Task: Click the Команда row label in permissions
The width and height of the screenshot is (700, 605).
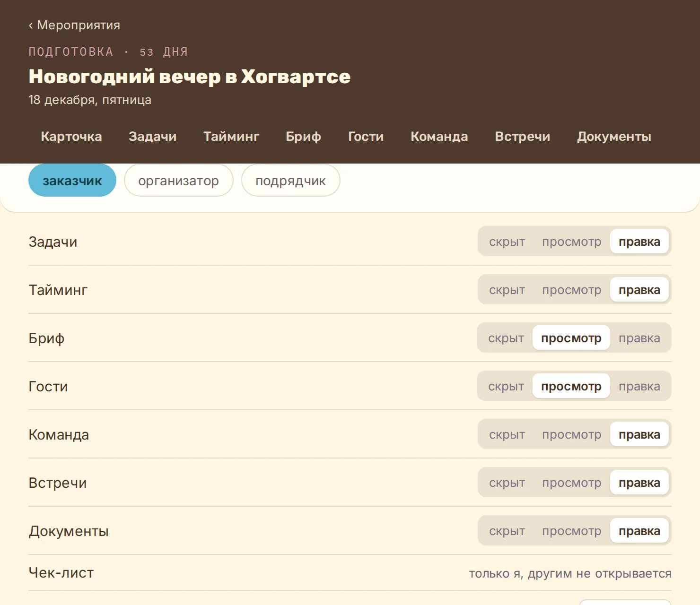Action: pyautogui.click(x=59, y=434)
